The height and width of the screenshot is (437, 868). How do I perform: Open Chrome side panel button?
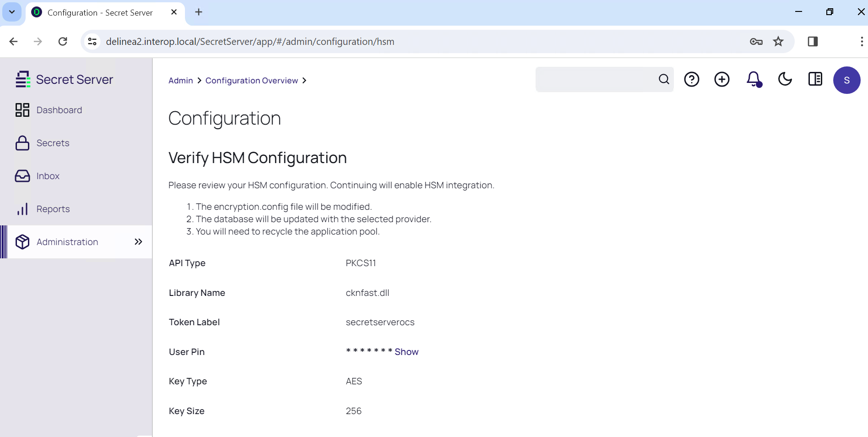click(x=813, y=42)
